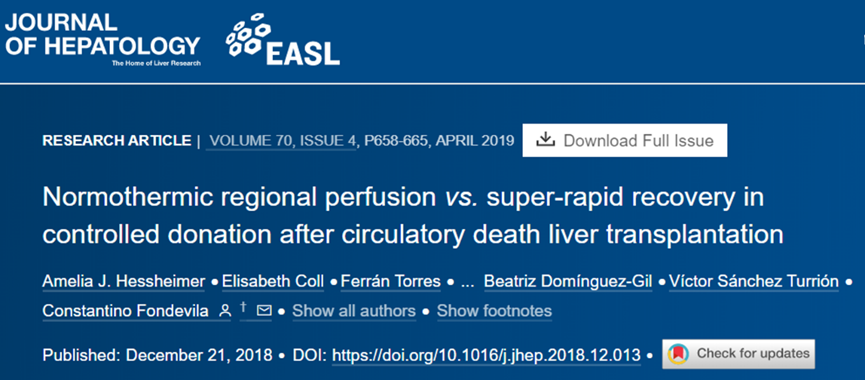Screen dimensions: 865x380
Task: Expand the ellipsis between author names
Action: (467, 282)
